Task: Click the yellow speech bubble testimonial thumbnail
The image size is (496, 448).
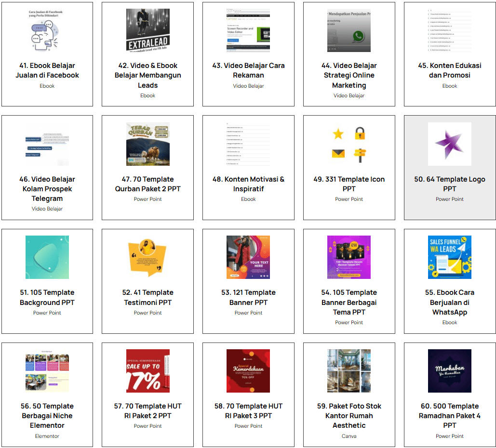Action: click(147, 257)
